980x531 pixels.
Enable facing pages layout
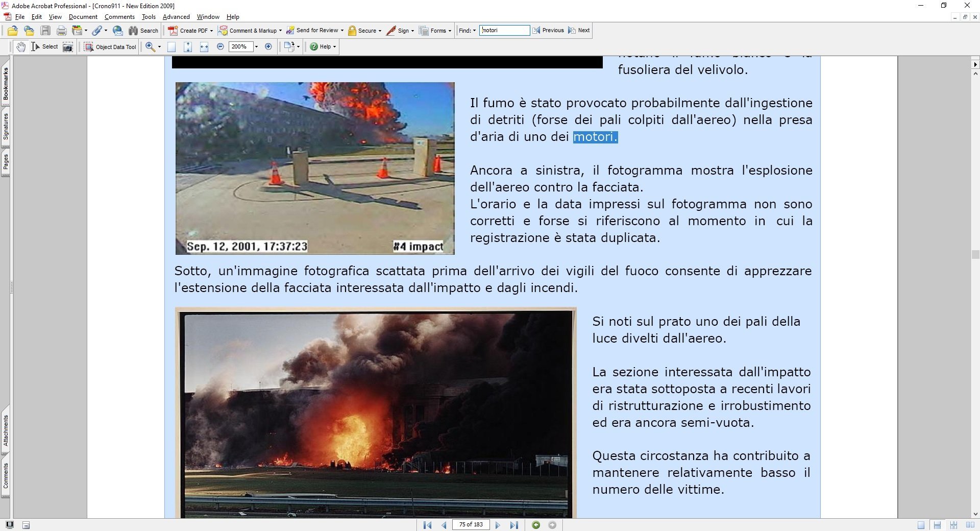coord(970,525)
